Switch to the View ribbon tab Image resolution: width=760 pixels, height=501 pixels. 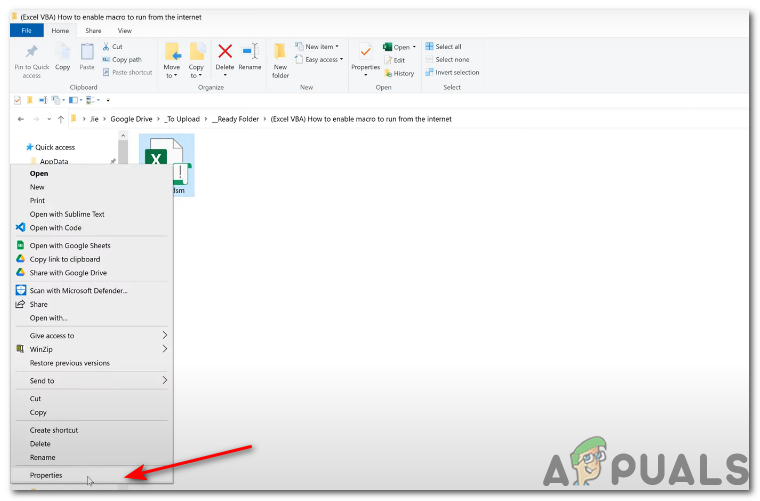tap(125, 31)
